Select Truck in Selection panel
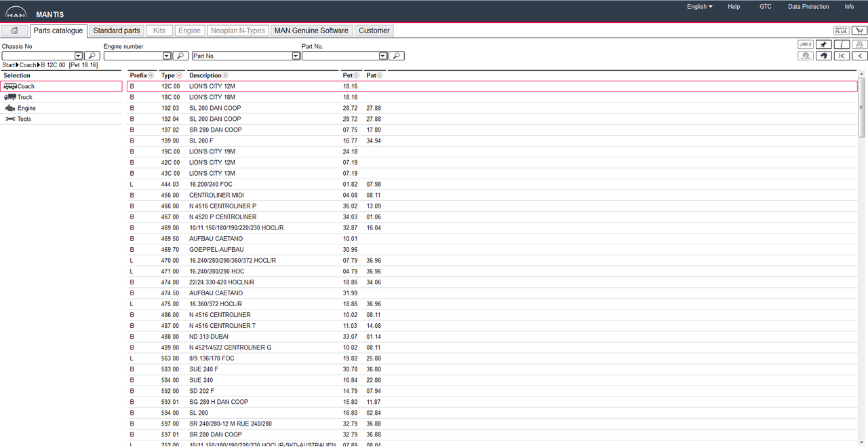The height and width of the screenshot is (448, 868). click(62, 97)
